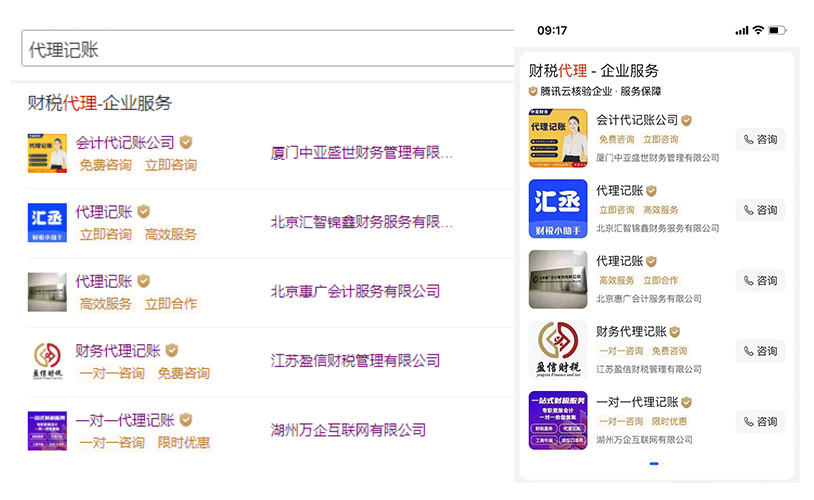Click mobile blue pagination dot indicator
The height and width of the screenshot is (500, 814).
click(x=654, y=463)
